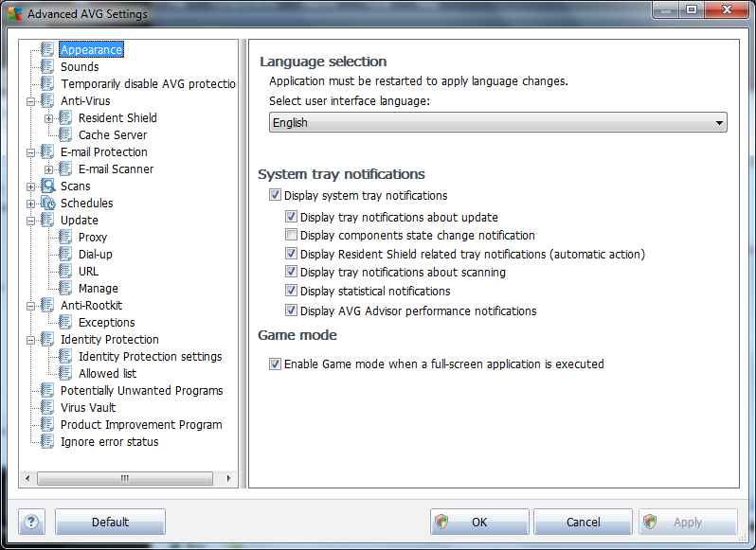756x550 pixels.
Task: Click the Resident Shield icon
Action: (x=65, y=117)
